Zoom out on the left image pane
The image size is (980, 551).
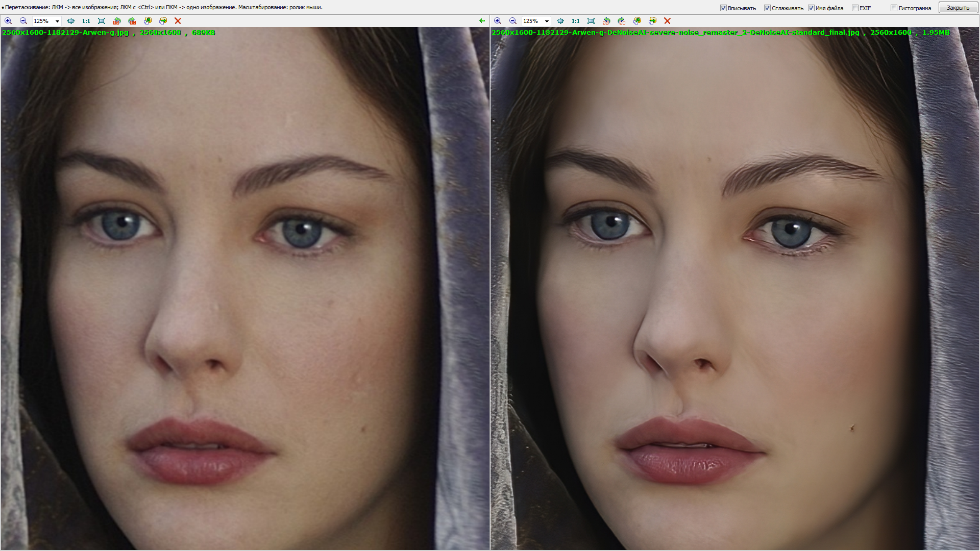[23, 21]
